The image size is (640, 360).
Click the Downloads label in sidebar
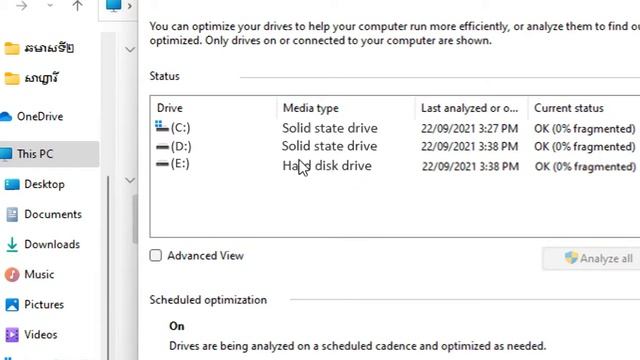[52, 244]
